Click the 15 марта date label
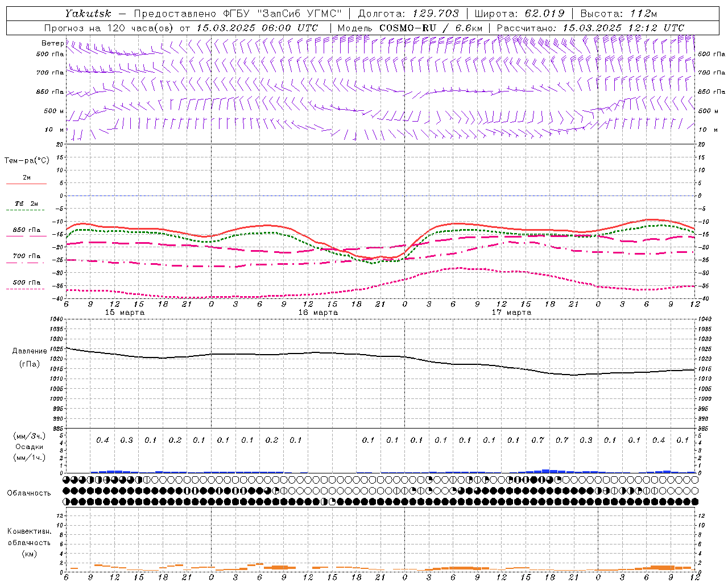 pyautogui.click(x=125, y=313)
